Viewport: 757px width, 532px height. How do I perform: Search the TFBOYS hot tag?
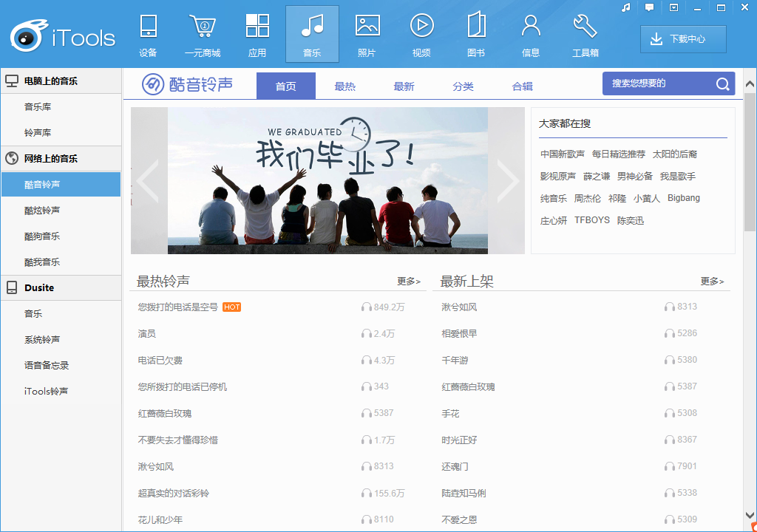click(x=592, y=220)
